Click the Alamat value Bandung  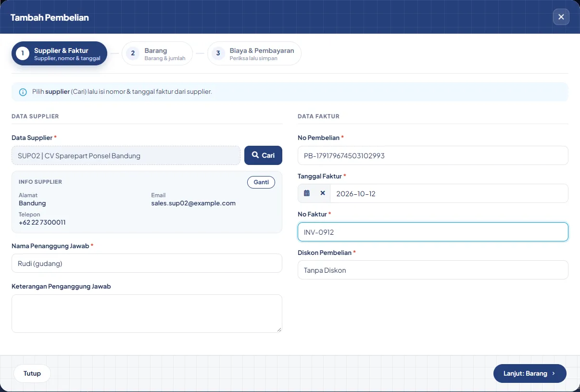tap(32, 203)
